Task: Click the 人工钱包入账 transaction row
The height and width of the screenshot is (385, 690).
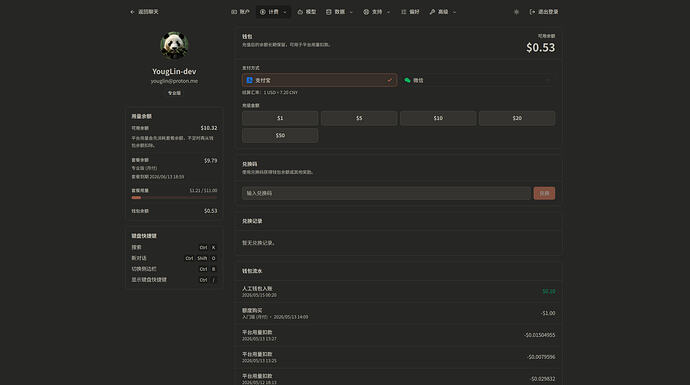Action: click(x=398, y=291)
